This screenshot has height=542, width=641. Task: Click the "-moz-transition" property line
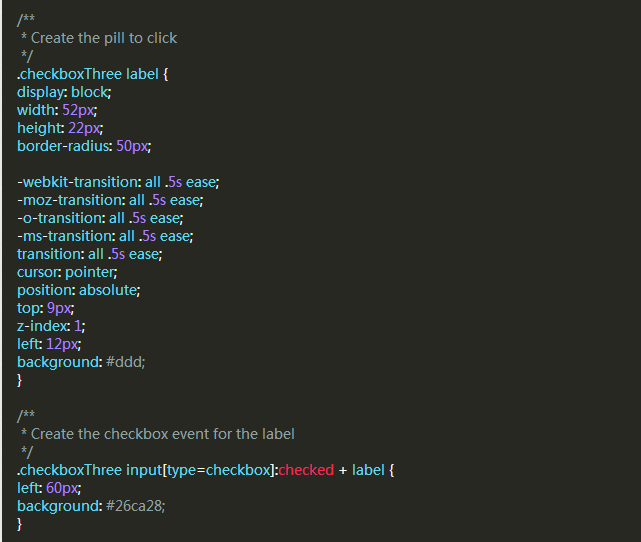107,200
